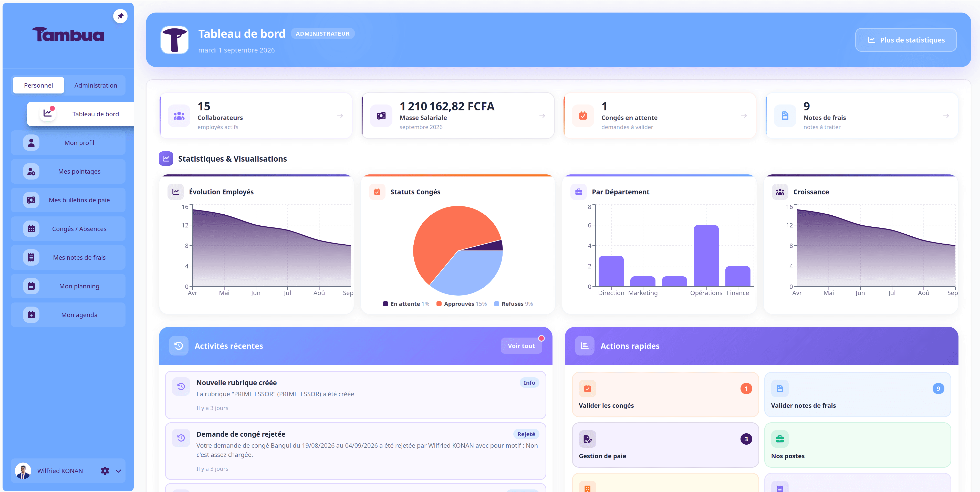Click the Collaborateurs people icon
The width and height of the screenshot is (980, 492).
pyautogui.click(x=179, y=116)
